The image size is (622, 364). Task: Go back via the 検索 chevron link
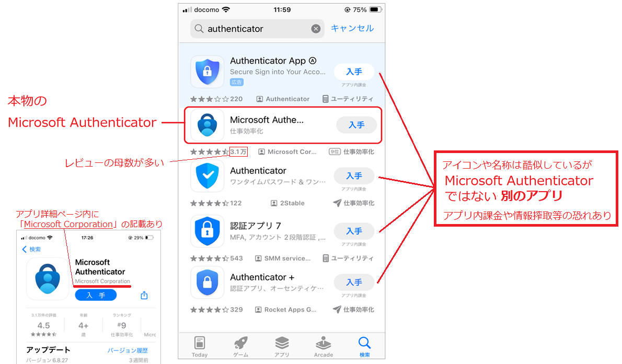(31, 249)
